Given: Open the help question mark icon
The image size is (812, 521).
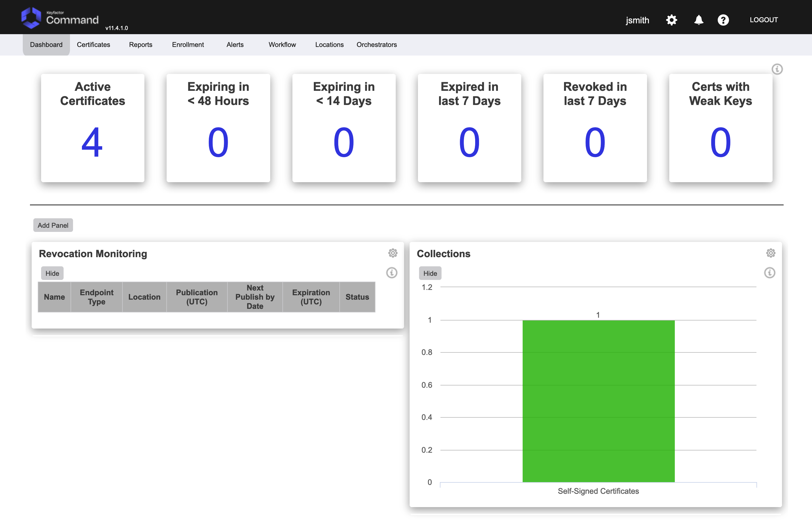Looking at the screenshot, I should (723, 20).
